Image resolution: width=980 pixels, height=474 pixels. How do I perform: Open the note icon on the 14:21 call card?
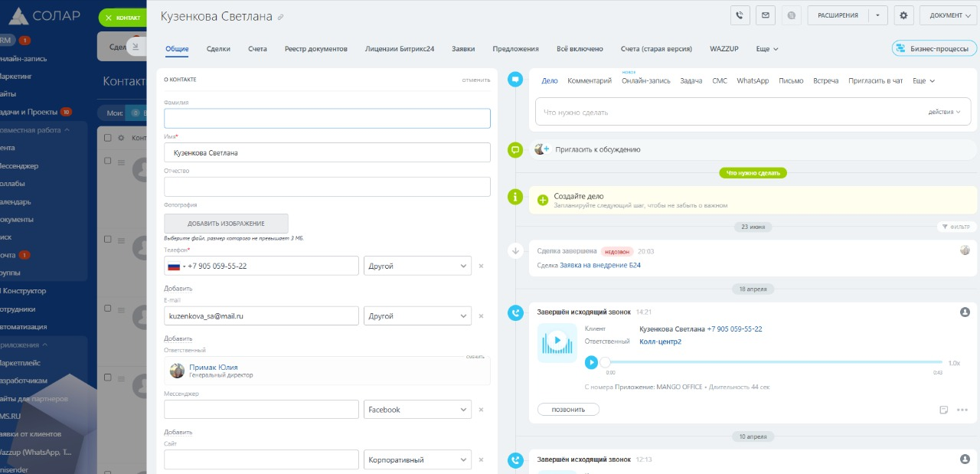click(944, 410)
